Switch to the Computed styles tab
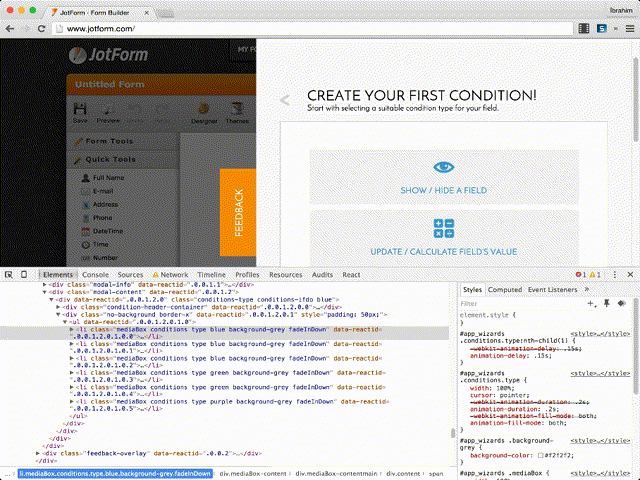Image resolution: width=640 pixels, height=480 pixels. 504,289
